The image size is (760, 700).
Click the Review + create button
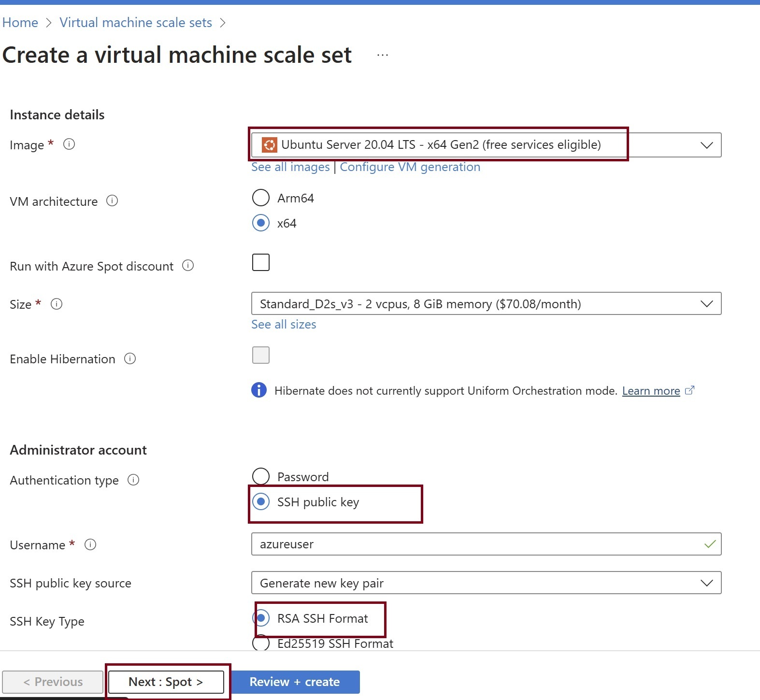295,682
